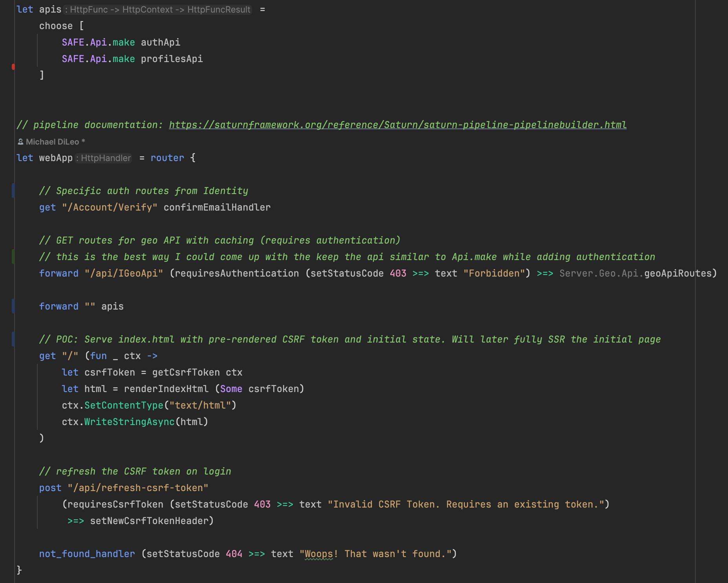This screenshot has height=583, width=728.
Task: Click the green change marker near the geo API comment
Action: click(x=14, y=257)
